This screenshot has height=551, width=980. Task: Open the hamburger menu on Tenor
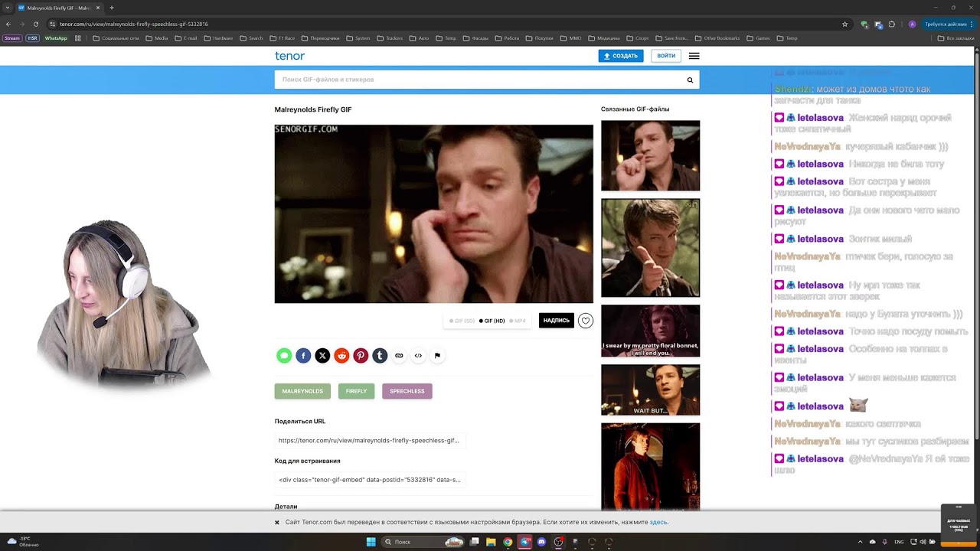click(x=694, y=56)
